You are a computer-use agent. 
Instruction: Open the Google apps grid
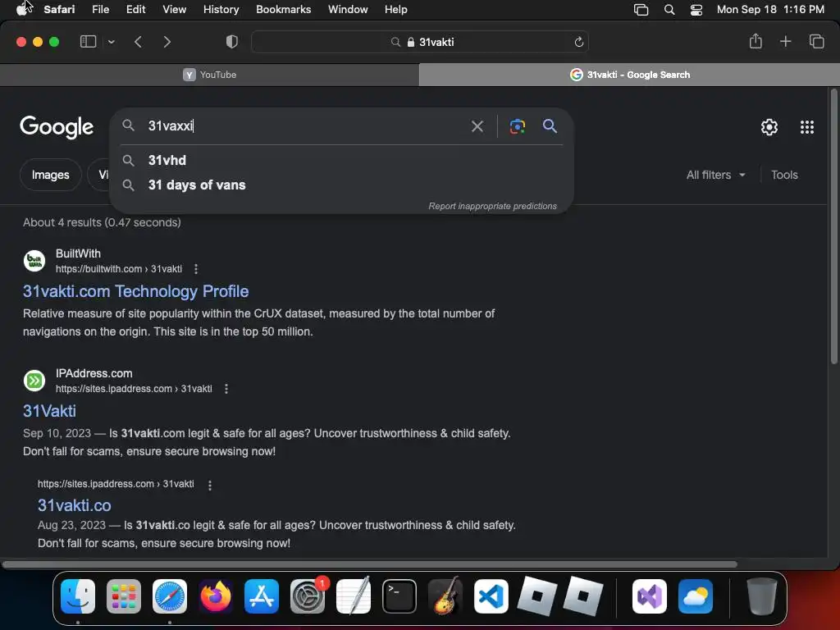tap(807, 127)
